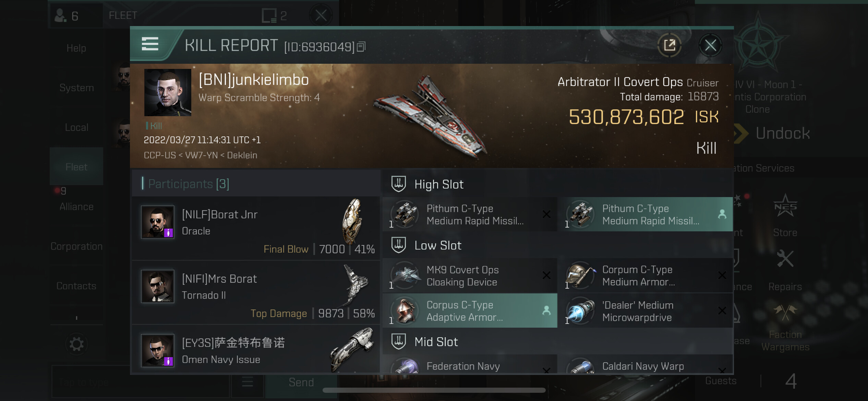Select the MK9 Covert Ops Cloaking Device
Screen dimensions: 868x401
pos(470,276)
